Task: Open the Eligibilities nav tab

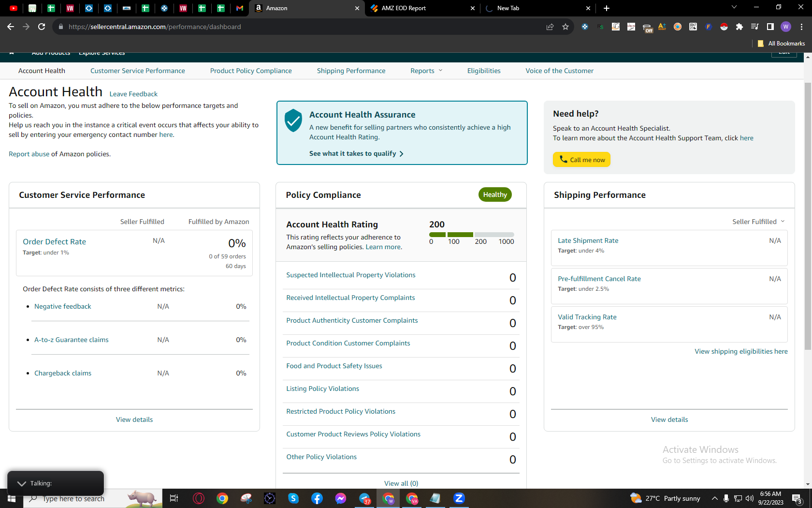Action: pyautogui.click(x=484, y=71)
